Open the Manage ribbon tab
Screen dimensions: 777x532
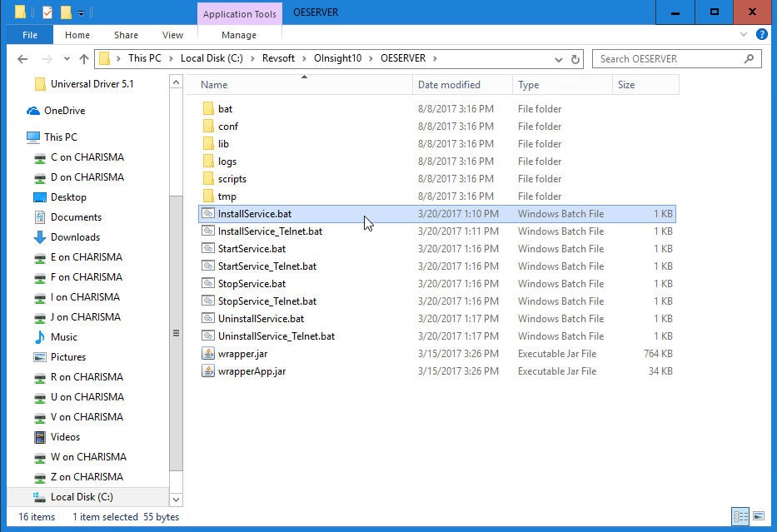click(239, 35)
